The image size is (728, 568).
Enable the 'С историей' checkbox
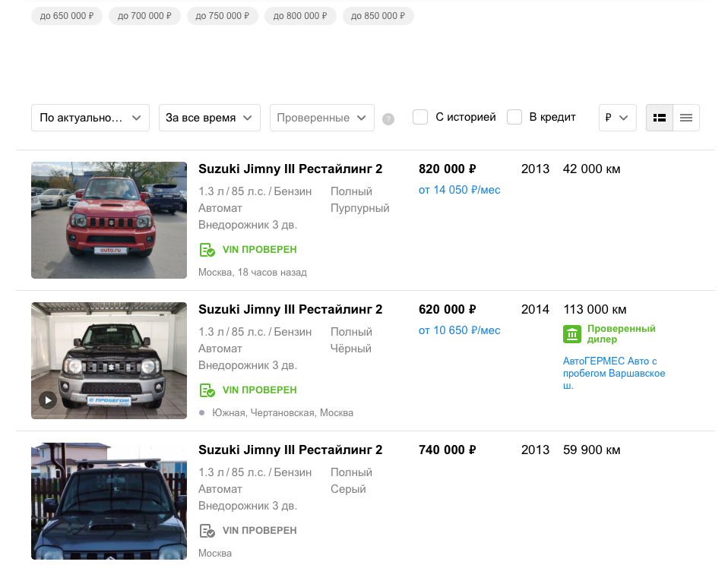(420, 117)
